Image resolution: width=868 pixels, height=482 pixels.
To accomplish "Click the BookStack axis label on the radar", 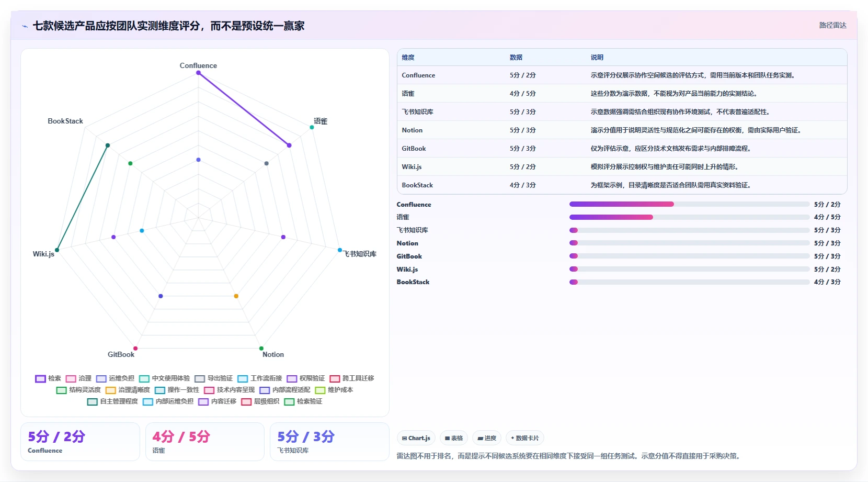I will pyautogui.click(x=65, y=121).
